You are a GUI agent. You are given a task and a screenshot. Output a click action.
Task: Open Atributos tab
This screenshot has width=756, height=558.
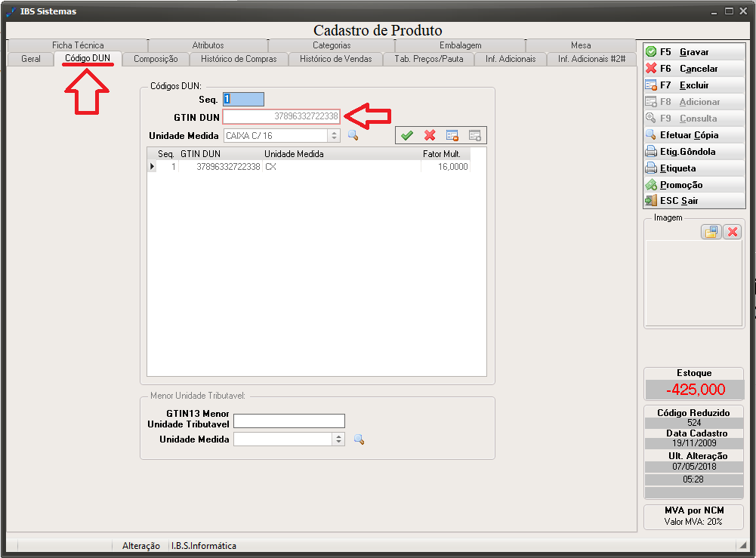click(208, 45)
